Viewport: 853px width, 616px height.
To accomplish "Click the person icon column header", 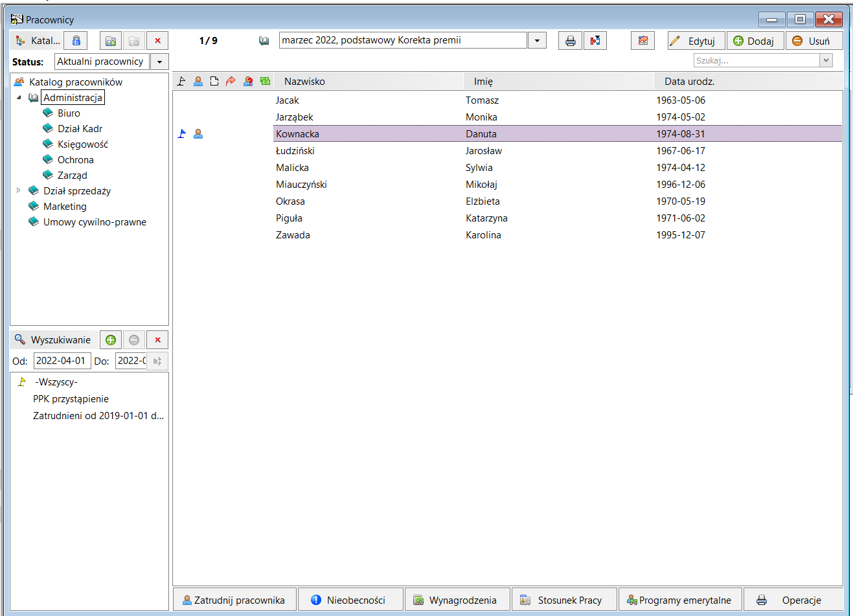I will [x=198, y=81].
